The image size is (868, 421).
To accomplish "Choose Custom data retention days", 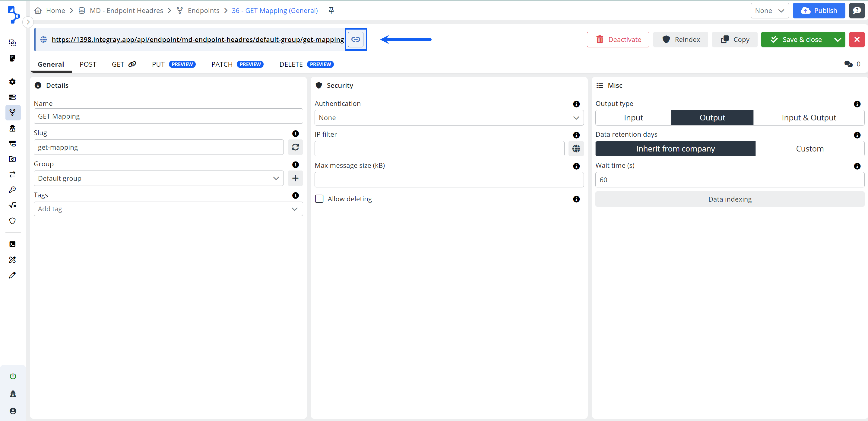I will pos(809,149).
